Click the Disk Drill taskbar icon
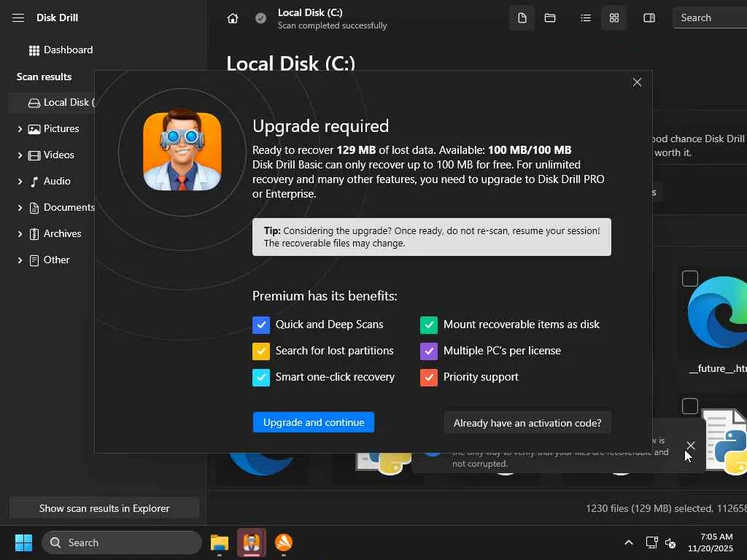Image resolution: width=747 pixels, height=560 pixels. [251, 542]
